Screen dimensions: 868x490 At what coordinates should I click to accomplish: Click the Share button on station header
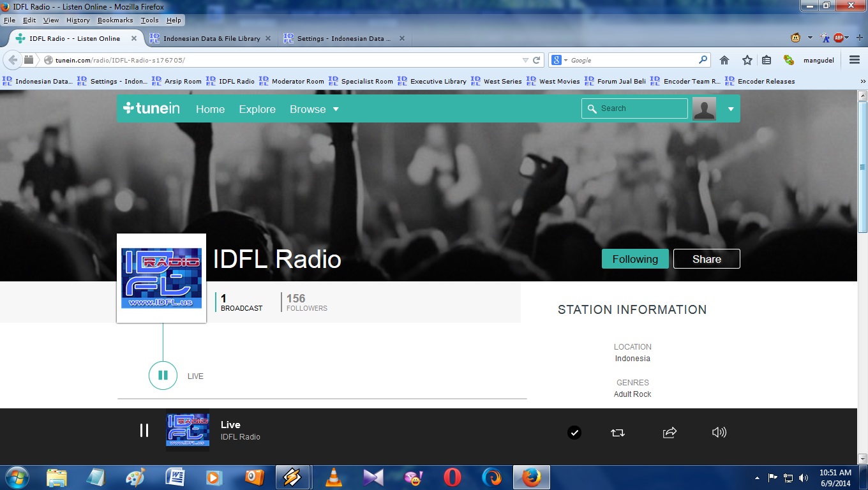707,259
